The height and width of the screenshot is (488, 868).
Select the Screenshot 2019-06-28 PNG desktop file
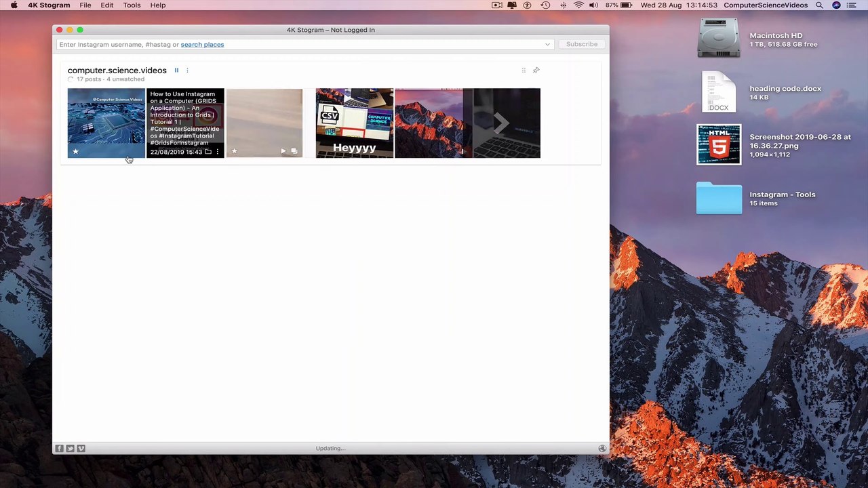pyautogui.click(x=719, y=144)
